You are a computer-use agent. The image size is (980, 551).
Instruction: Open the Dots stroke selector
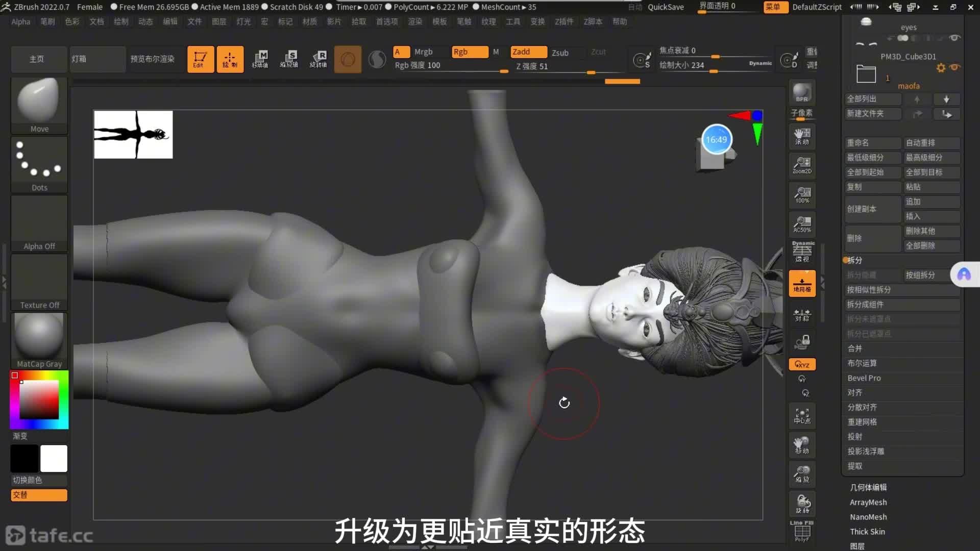39,164
